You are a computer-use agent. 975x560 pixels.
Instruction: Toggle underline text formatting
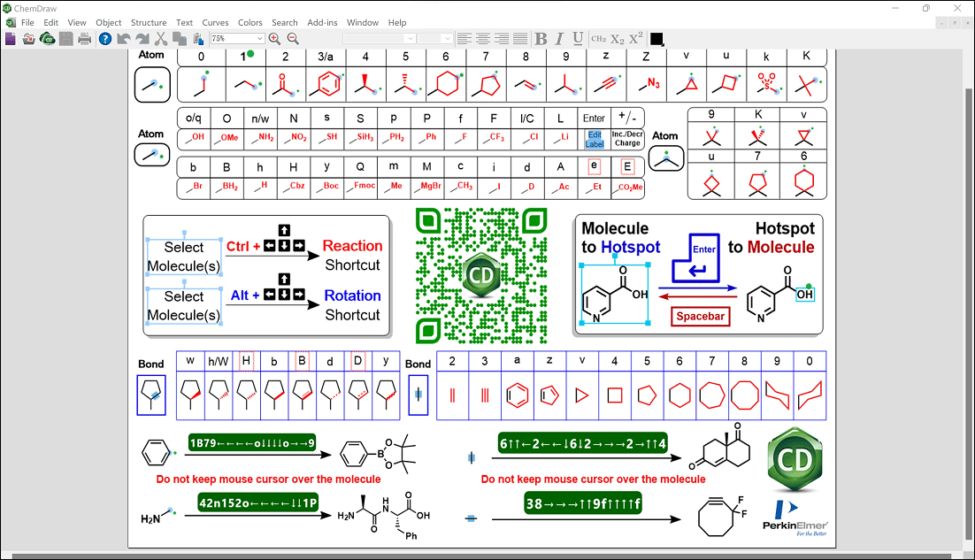[x=578, y=39]
